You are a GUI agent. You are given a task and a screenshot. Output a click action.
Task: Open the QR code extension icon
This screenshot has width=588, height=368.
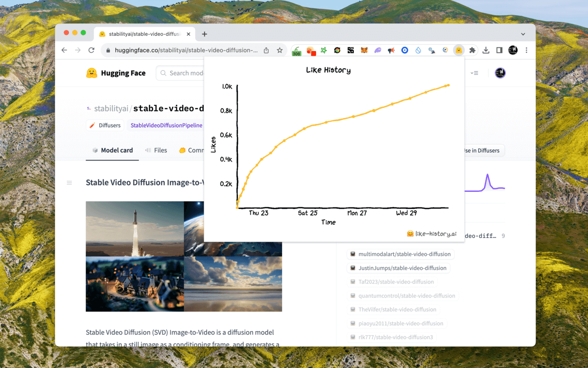351,50
